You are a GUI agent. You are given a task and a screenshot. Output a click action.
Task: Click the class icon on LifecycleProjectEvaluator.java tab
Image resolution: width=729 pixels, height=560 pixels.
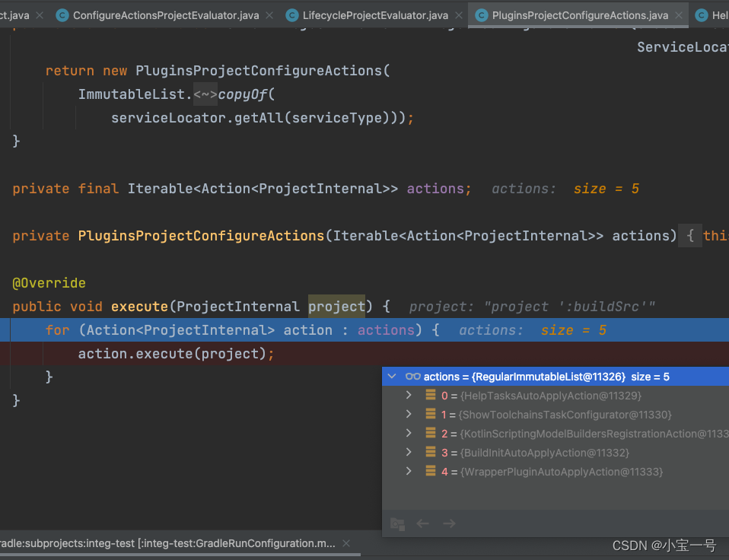pos(291,15)
